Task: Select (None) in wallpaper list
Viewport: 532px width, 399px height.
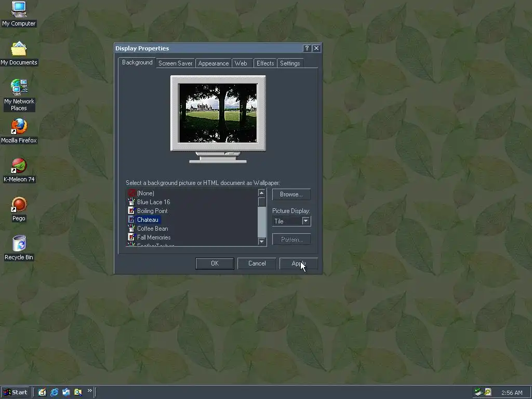Action: pos(145,193)
